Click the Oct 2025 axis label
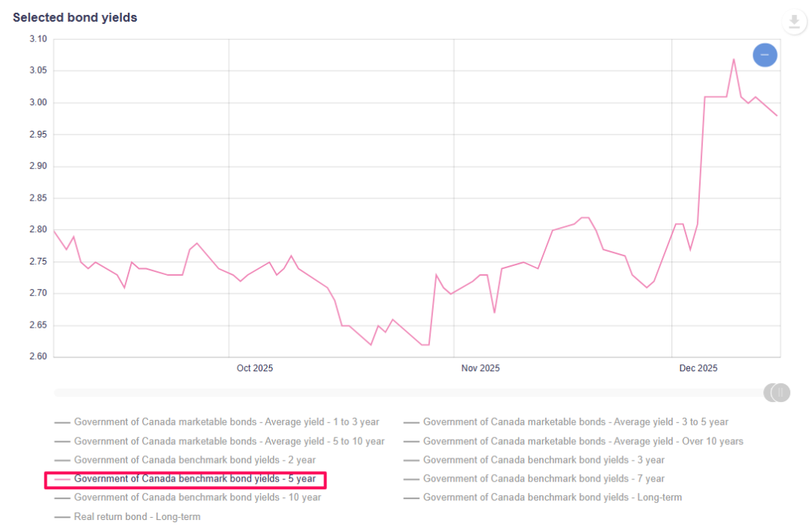Screen dimensions: 812x526 click(x=255, y=368)
